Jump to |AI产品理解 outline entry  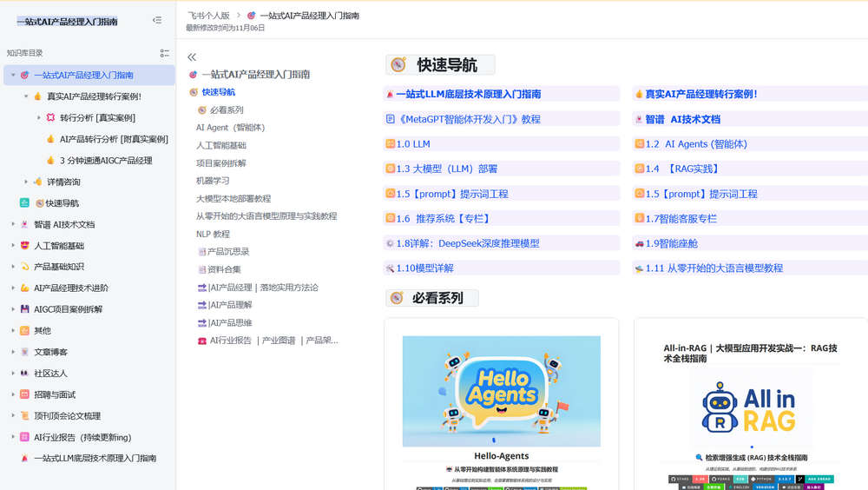(230, 305)
